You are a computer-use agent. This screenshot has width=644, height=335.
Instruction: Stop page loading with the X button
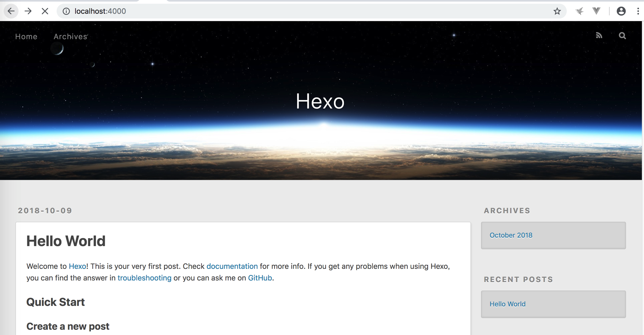point(45,11)
